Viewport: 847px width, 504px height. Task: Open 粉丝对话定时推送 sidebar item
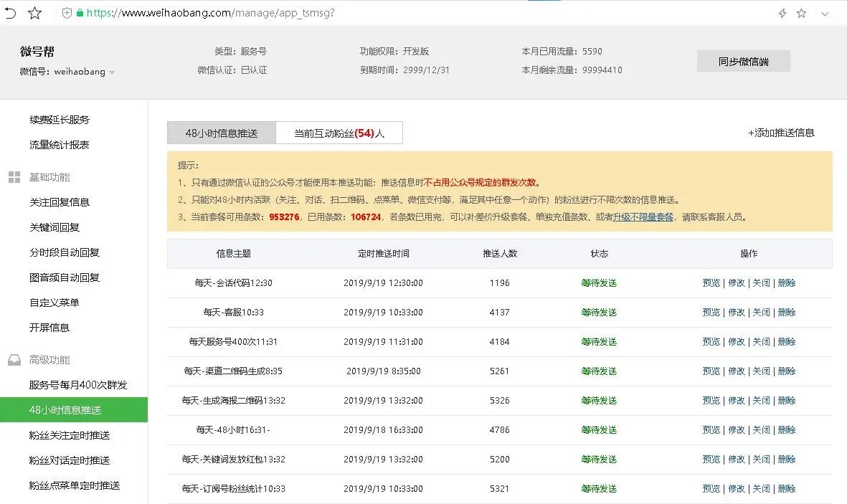[69, 460]
